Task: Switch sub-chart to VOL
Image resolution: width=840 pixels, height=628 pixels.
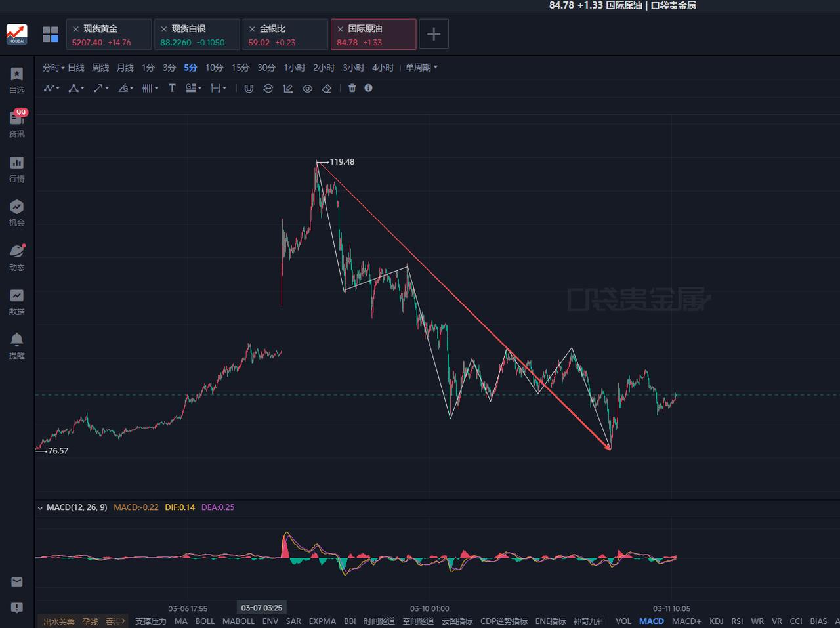Action: click(x=623, y=621)
